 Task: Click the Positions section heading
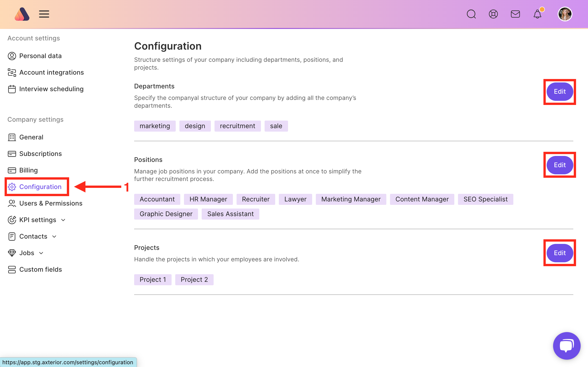[x=148, y=160]
